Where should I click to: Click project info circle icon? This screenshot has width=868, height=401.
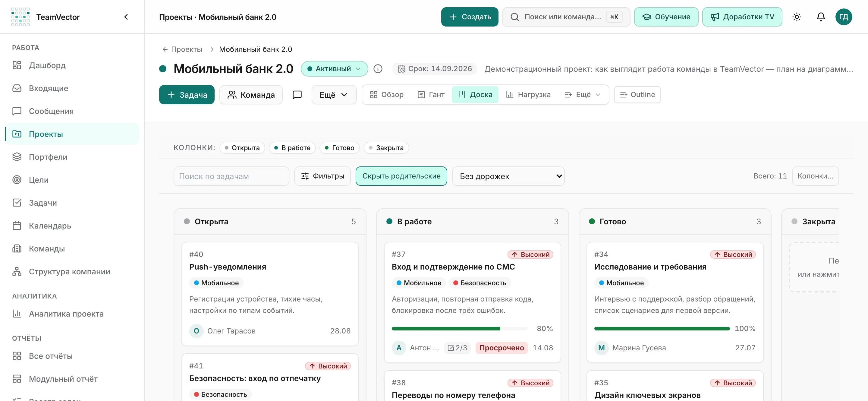point(378,69)
